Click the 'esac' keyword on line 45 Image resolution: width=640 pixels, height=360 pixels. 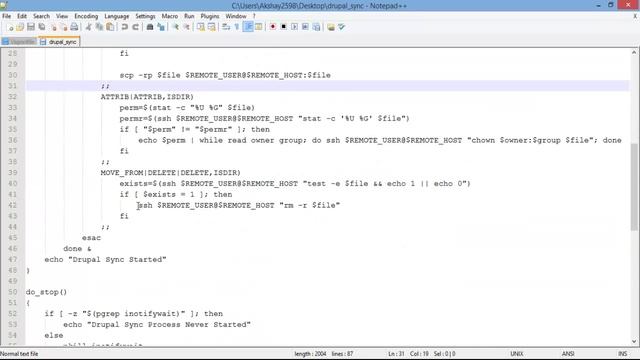click(x=91, y=238)
